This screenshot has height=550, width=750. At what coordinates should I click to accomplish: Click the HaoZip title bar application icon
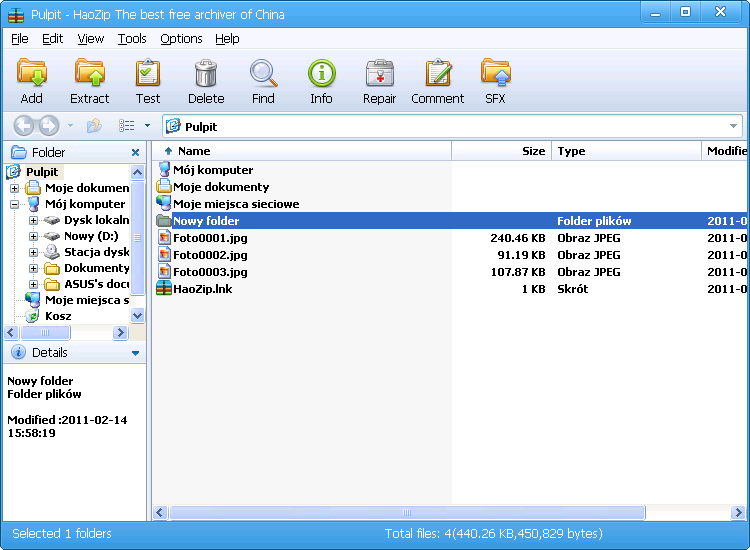(x=16, y=15)
